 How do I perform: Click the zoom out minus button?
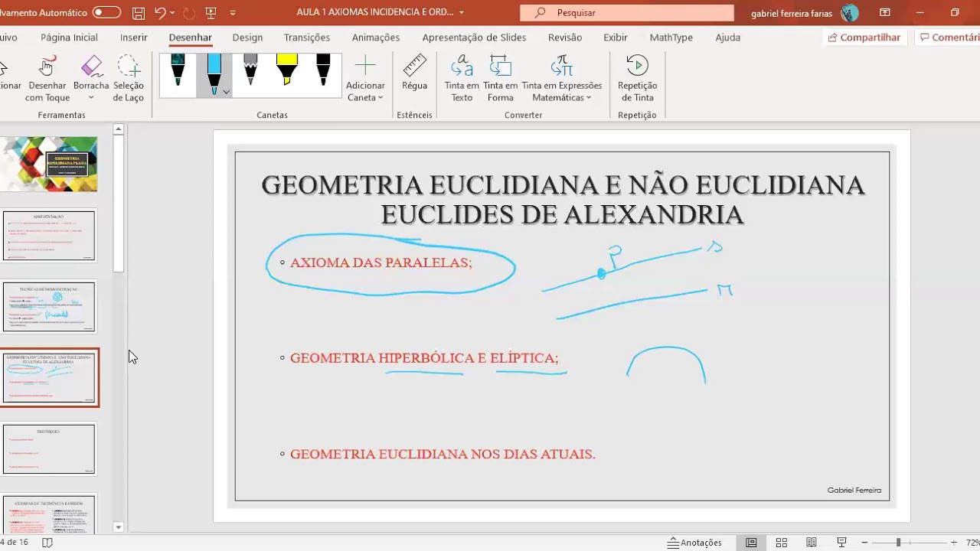864,543
